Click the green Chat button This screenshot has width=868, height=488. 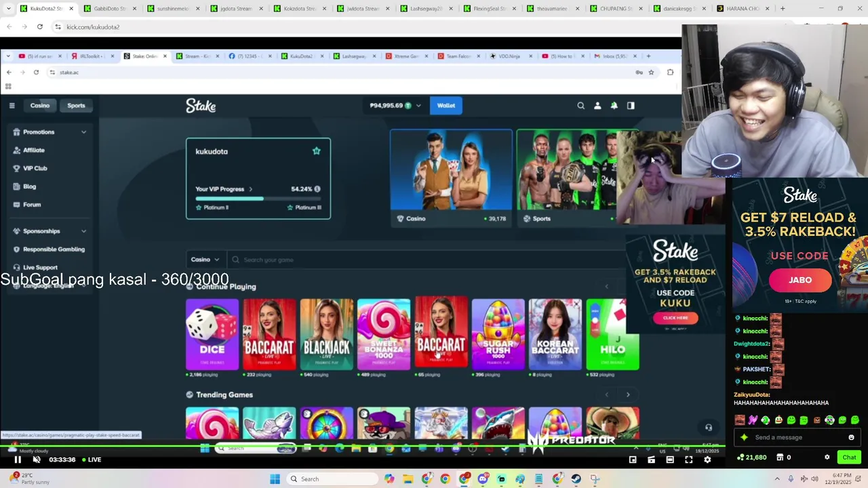coord(849,457)
